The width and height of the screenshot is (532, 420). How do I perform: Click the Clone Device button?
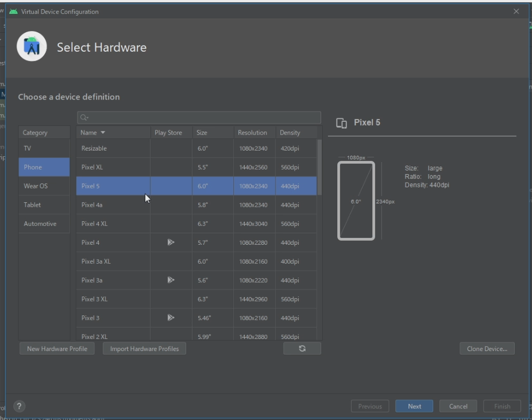tap(487, 349)
